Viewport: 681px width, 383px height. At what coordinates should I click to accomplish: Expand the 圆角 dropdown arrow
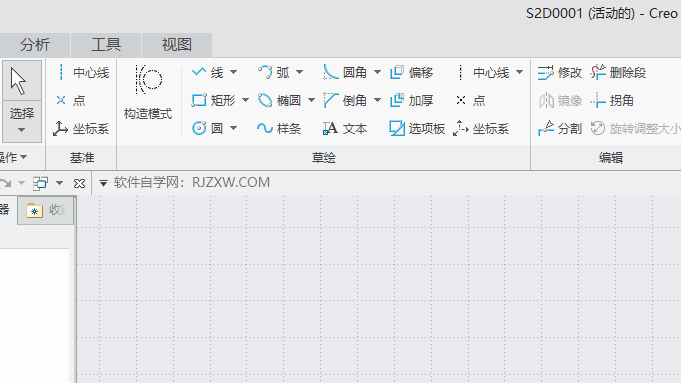point(377,72)
